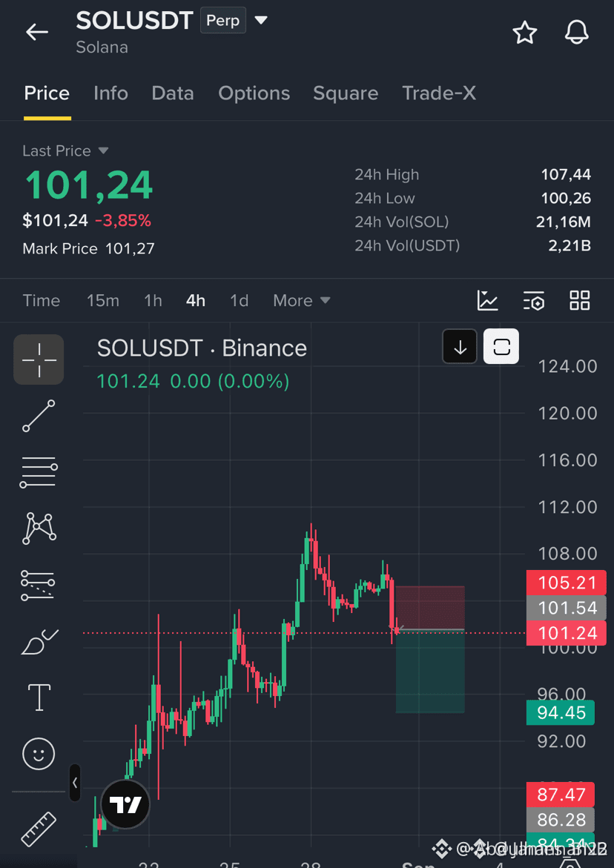Switch to the Price tab
This screenshot has height=868, width=614.
coord(47,93)
